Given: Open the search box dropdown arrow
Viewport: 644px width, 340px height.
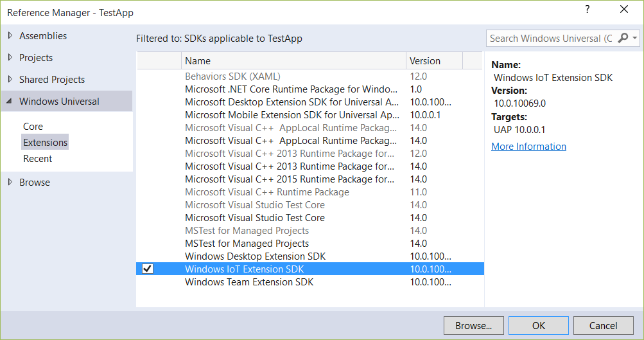Looking at the screenshot, I should (x=635, y=39).
